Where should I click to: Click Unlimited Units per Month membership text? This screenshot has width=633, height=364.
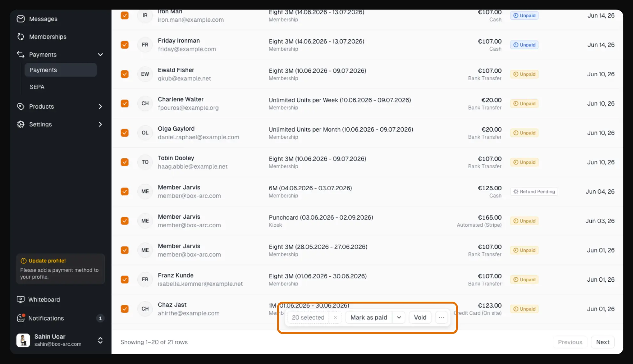(x=341, y=129)
